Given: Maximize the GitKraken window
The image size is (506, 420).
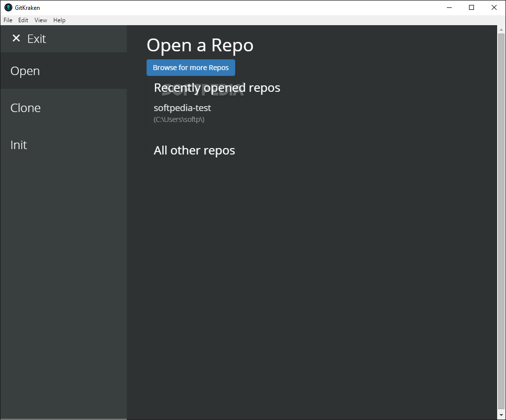Looking at the screenshot, I should coord(471,7).
